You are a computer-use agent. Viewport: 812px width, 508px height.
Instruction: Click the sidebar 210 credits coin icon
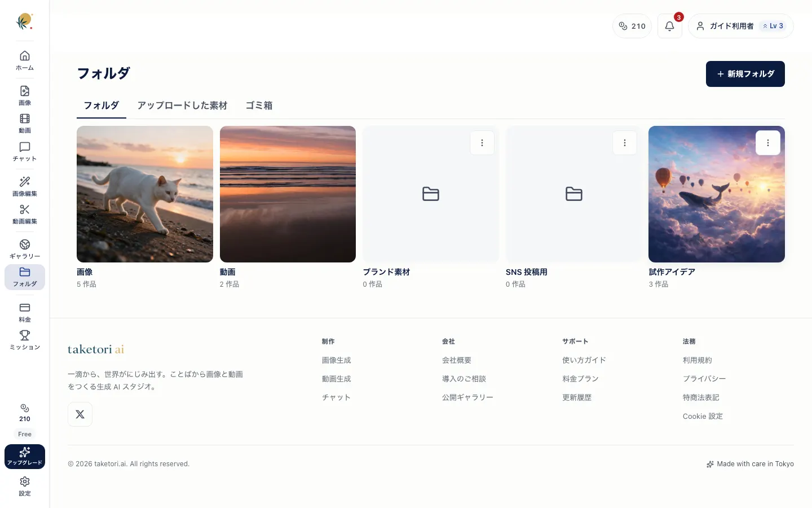coord(25,413)
